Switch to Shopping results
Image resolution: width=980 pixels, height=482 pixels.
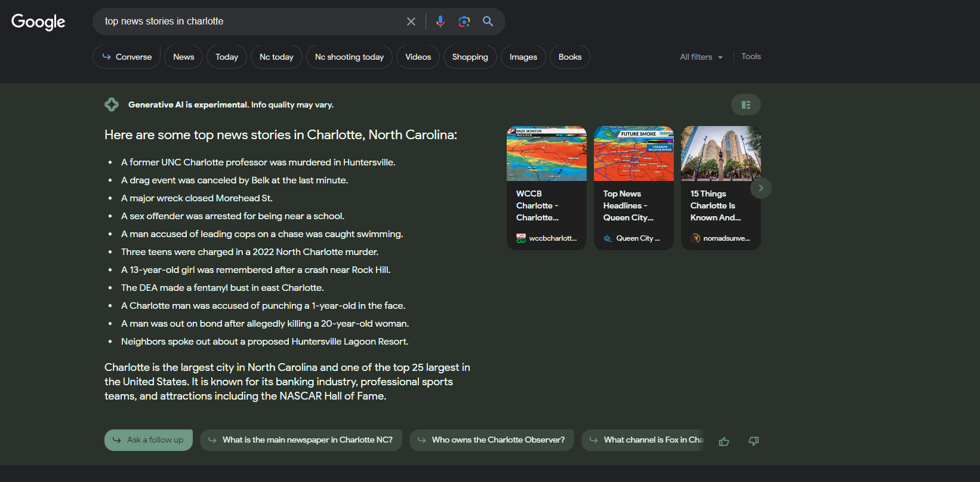point(470,57)
